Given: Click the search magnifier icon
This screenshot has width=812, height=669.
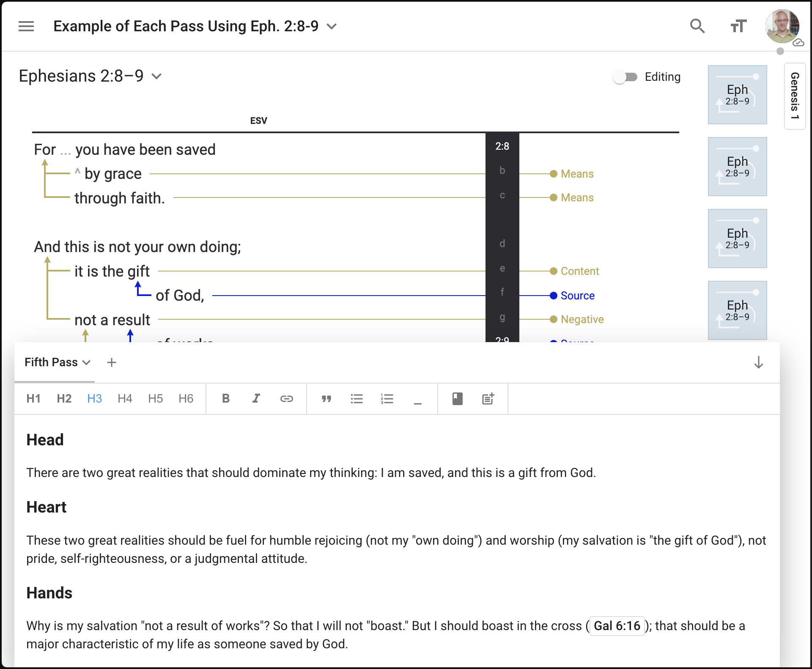Looking at the screenshot, I should 697,26.
